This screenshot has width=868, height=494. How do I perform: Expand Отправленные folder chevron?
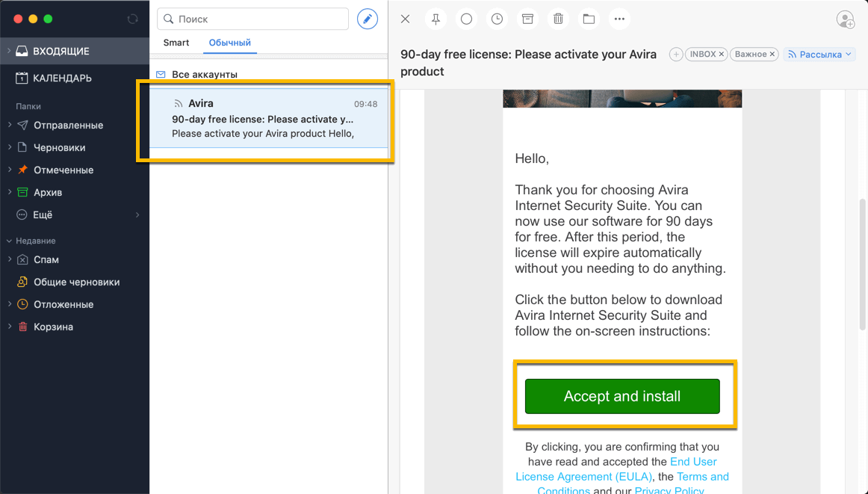pyautogui.click(x=10, y=125)
